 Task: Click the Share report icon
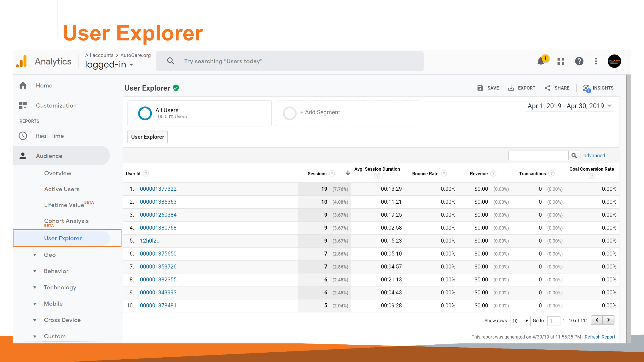(x=548, y=88)
